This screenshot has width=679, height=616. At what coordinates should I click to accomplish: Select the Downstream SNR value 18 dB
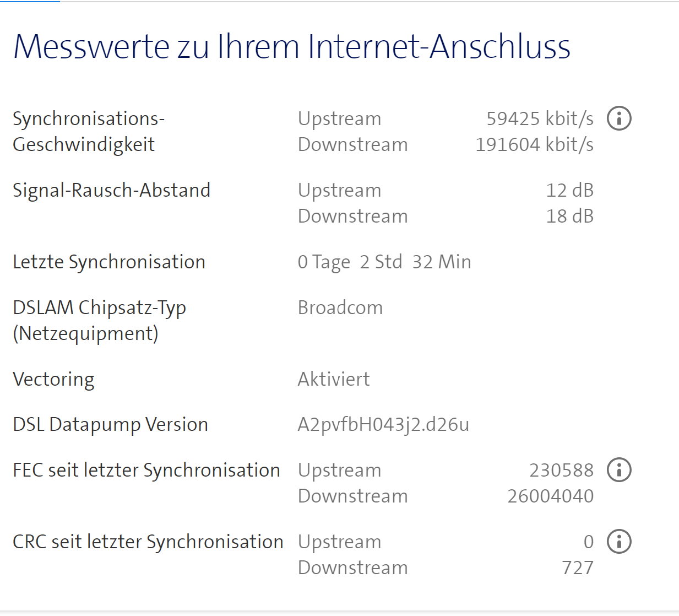point(569,215)
